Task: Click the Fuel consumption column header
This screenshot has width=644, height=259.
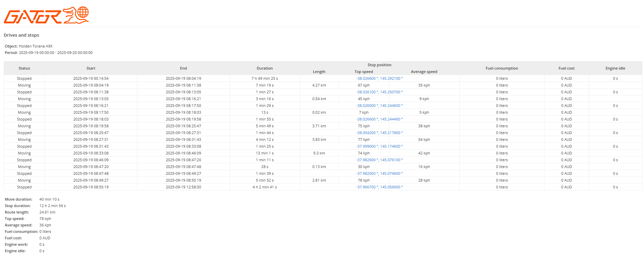Action: pyautogui.click(x=501, y=68)
